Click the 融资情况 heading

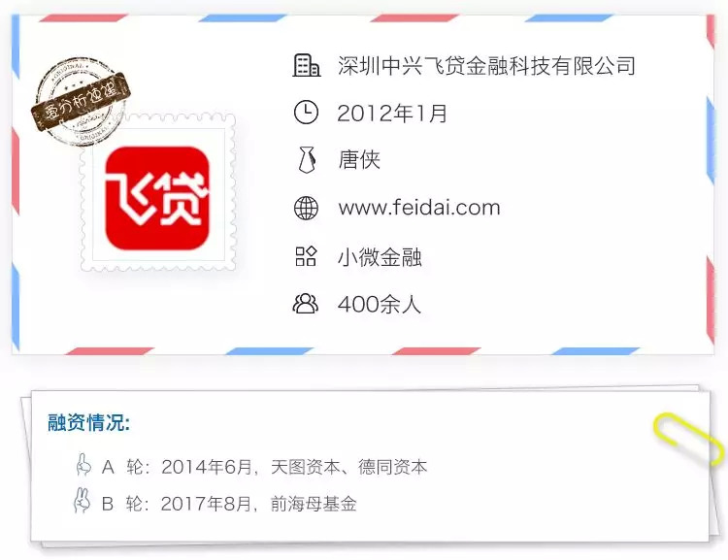[88, 422]
